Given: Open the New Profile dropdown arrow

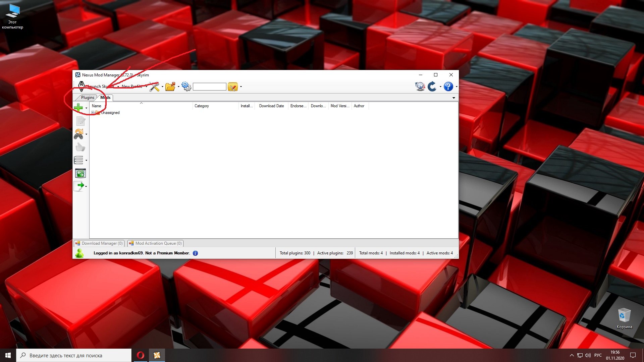Looking at the screenshot, I should [x=146, y=86].
